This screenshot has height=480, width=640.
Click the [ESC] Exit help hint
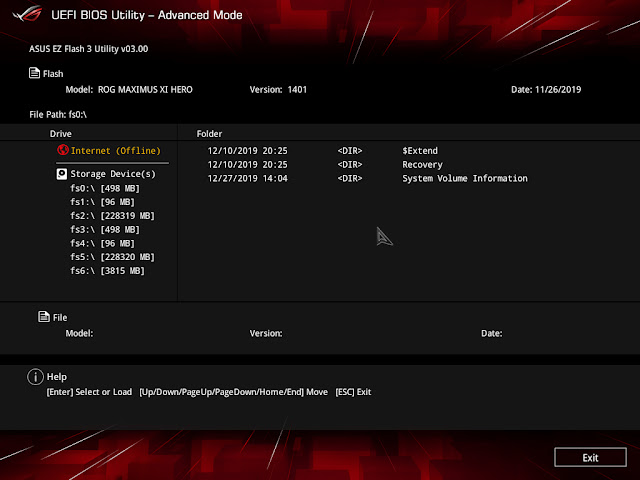click(x=353, y=392)
